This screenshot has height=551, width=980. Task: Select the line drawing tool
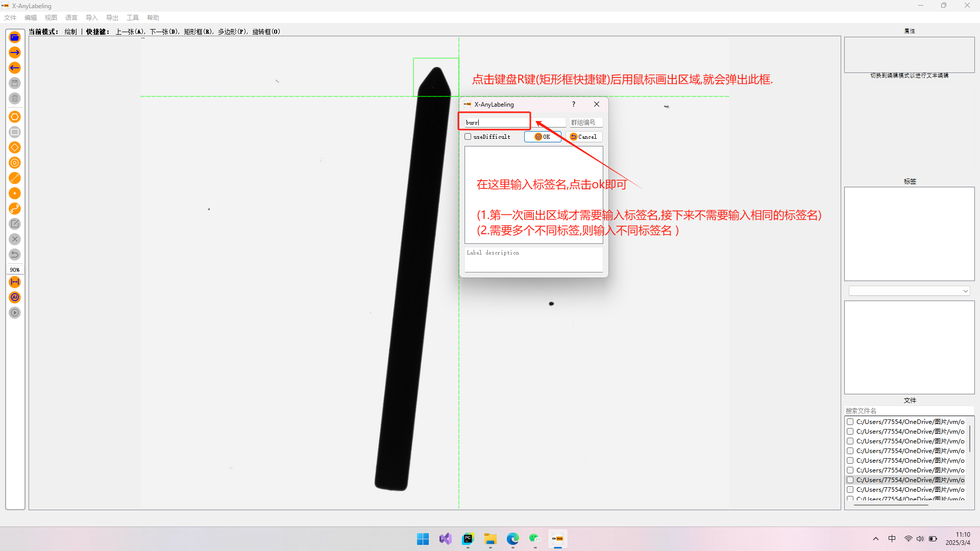point(15,178)
